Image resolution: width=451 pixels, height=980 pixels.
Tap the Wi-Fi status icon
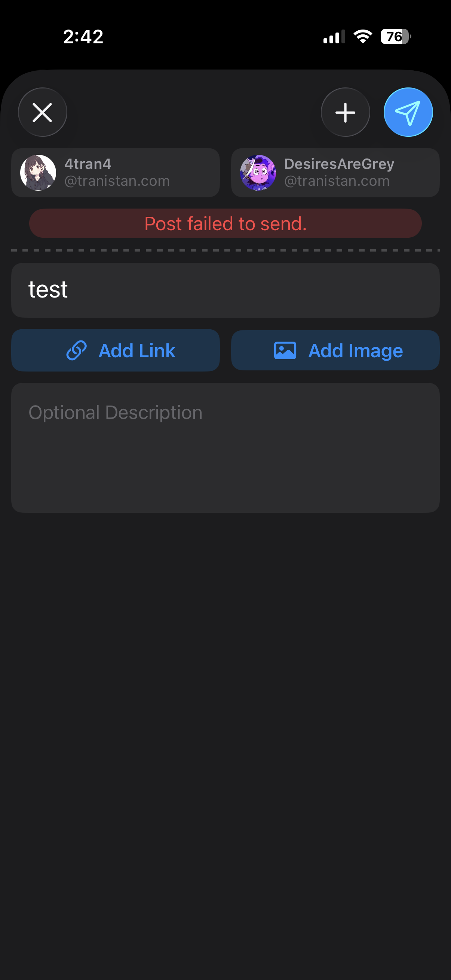(x=363, y=37)
